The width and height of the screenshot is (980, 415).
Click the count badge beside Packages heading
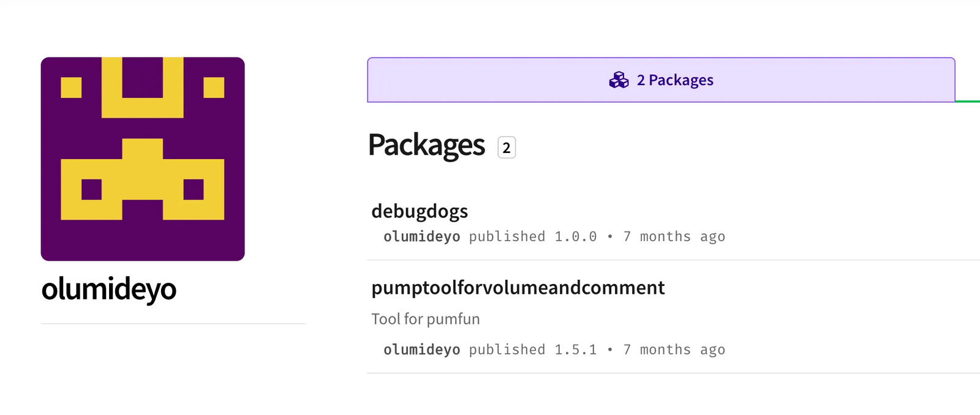[507, 148]
